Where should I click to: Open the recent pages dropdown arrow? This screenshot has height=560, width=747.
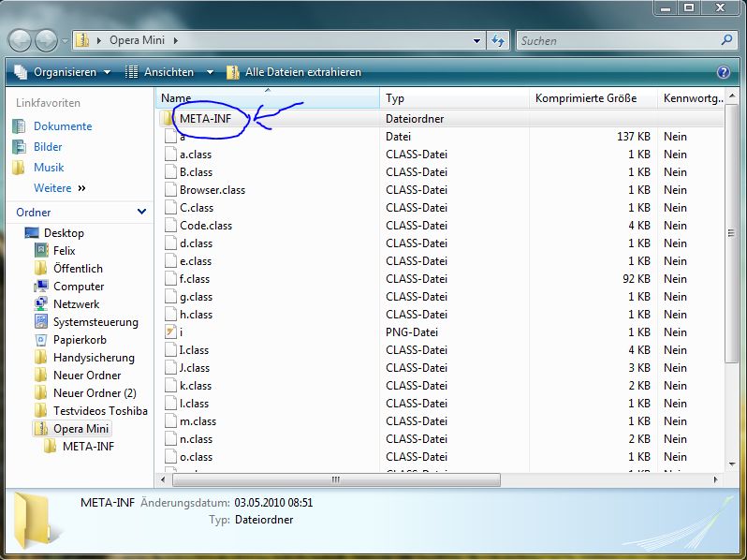click(x=65, y=41)
